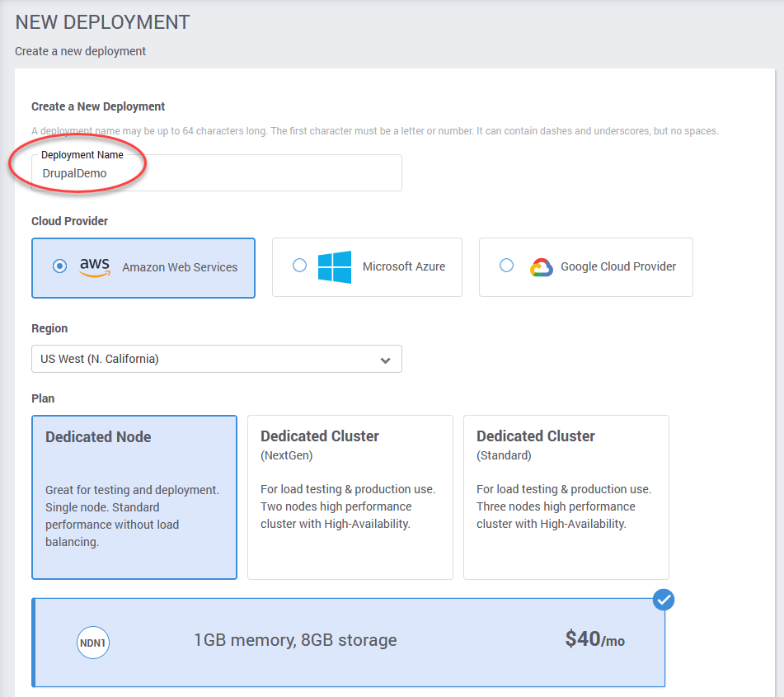Select Microsoft Azure radio button

tap(299, 266)
